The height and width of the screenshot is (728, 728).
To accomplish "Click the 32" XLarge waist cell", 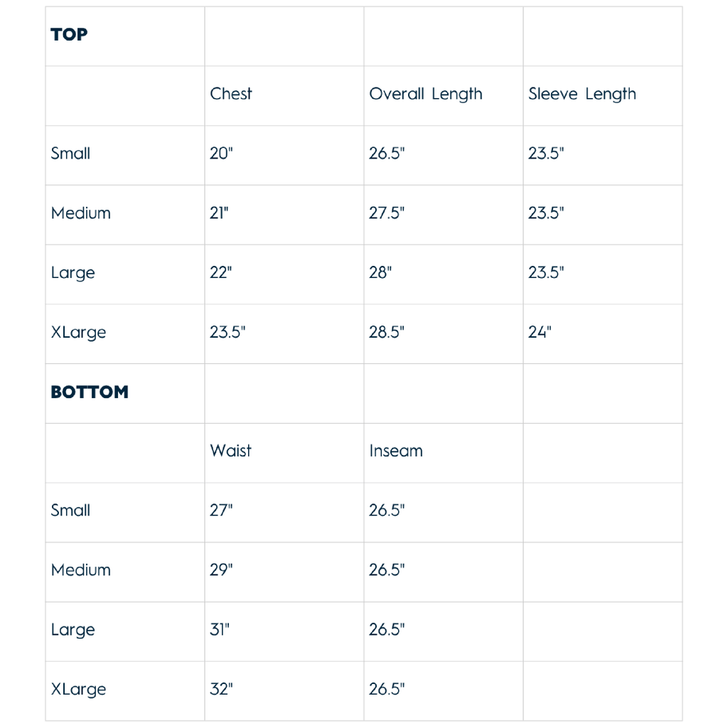I will point(221,689).
